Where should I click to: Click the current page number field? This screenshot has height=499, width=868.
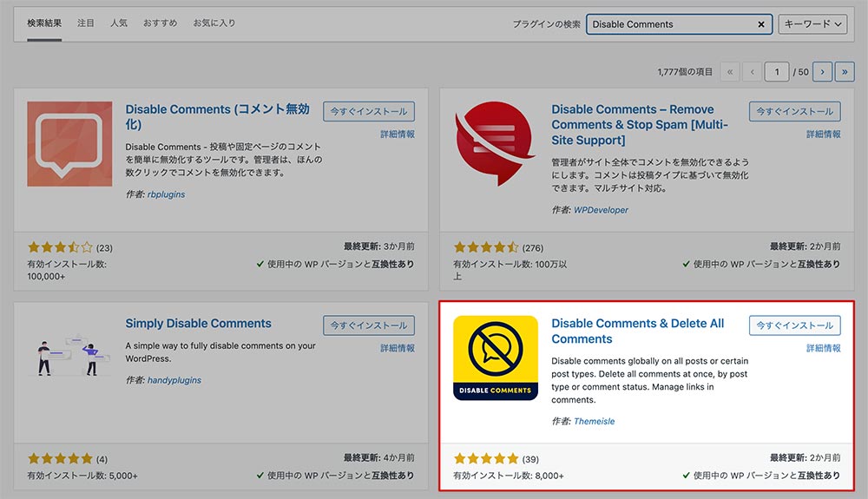[777, 72]
